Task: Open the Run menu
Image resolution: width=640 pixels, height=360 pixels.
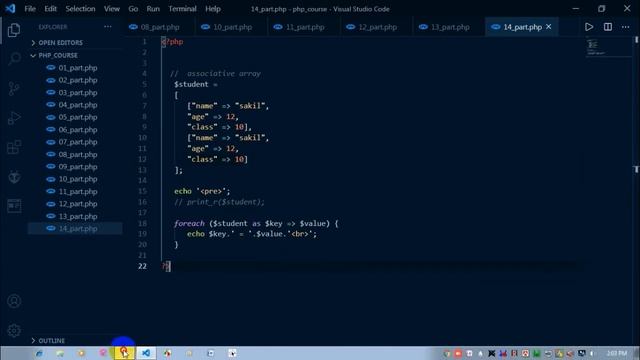Action: click(153, 9)
